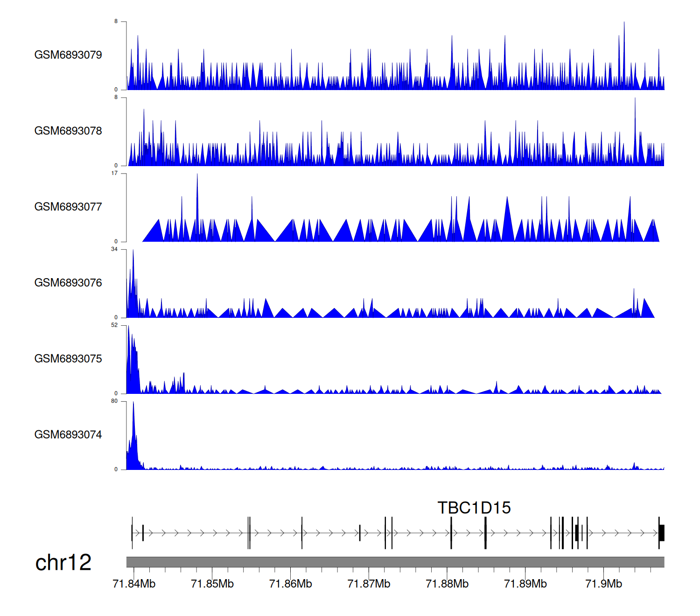The width and height of the screenshot is (700, 616).
Task: Click the chr12 chromosome label
Action: click(x=63, y=562)
